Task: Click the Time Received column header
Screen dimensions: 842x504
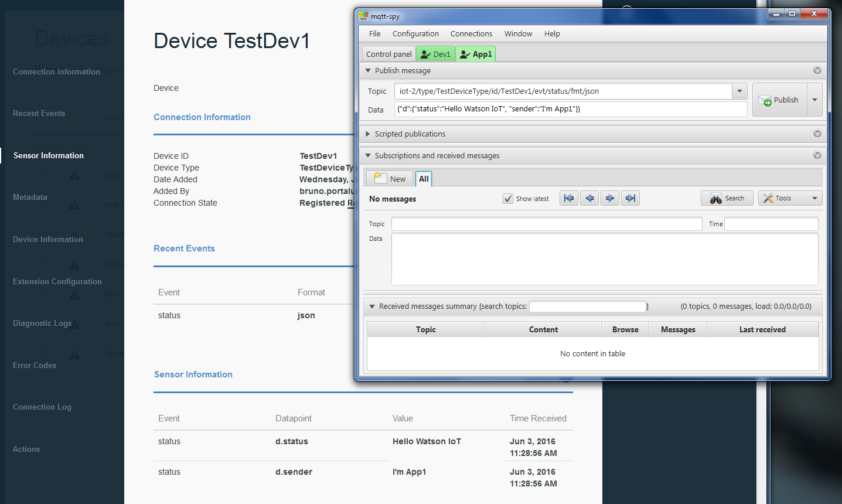Action: click(538, 418)
